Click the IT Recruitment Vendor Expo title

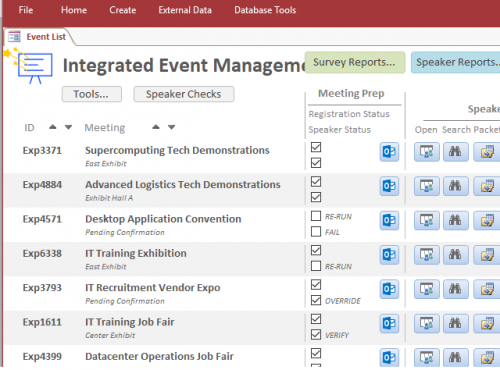[x=153, y=287]
